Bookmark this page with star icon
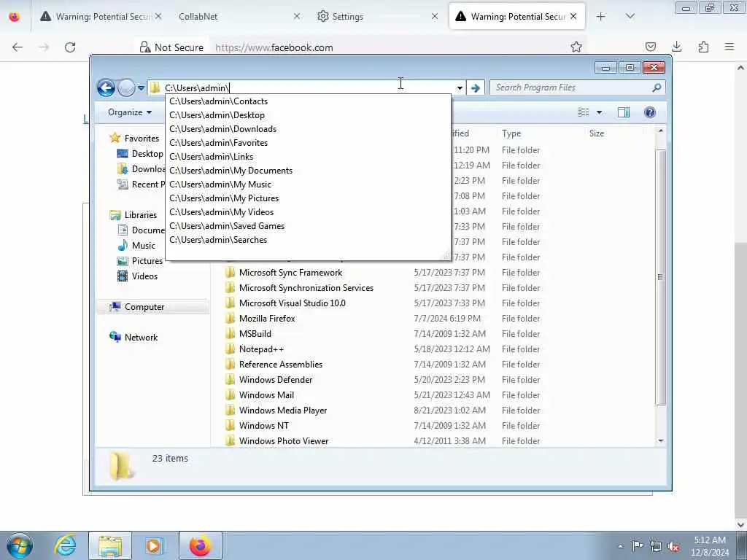Image resolution: width=747 pixels, height=560 pixels. click(576, 47)
